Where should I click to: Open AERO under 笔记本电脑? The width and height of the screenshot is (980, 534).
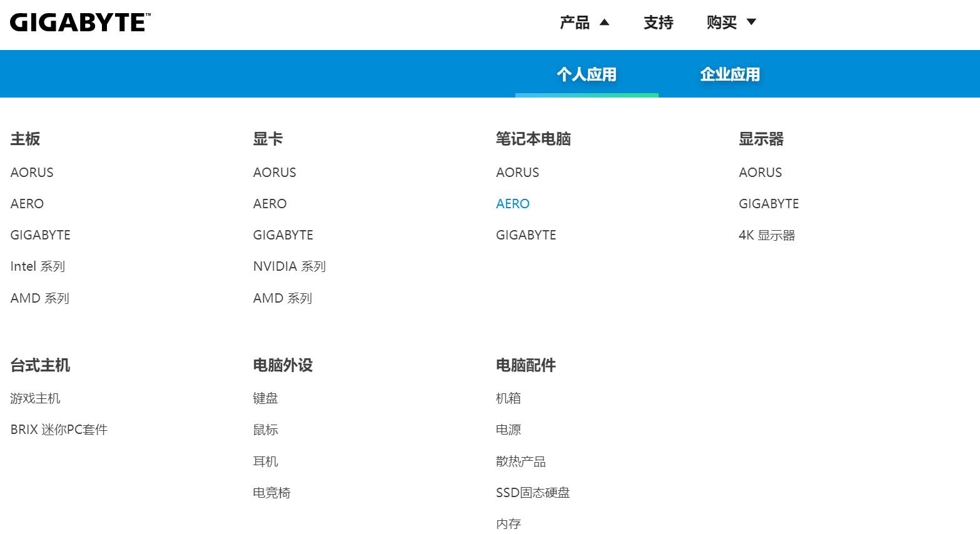tap(512, 203)
